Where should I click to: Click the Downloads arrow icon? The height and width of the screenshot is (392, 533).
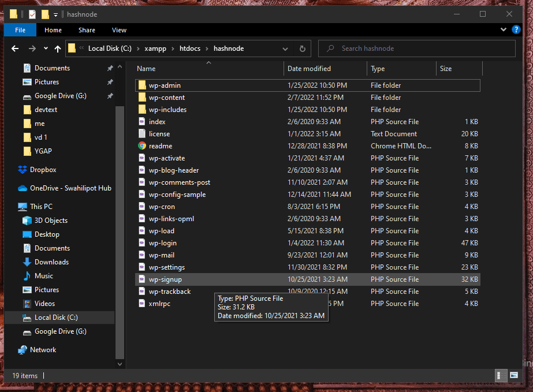point(27,262)
